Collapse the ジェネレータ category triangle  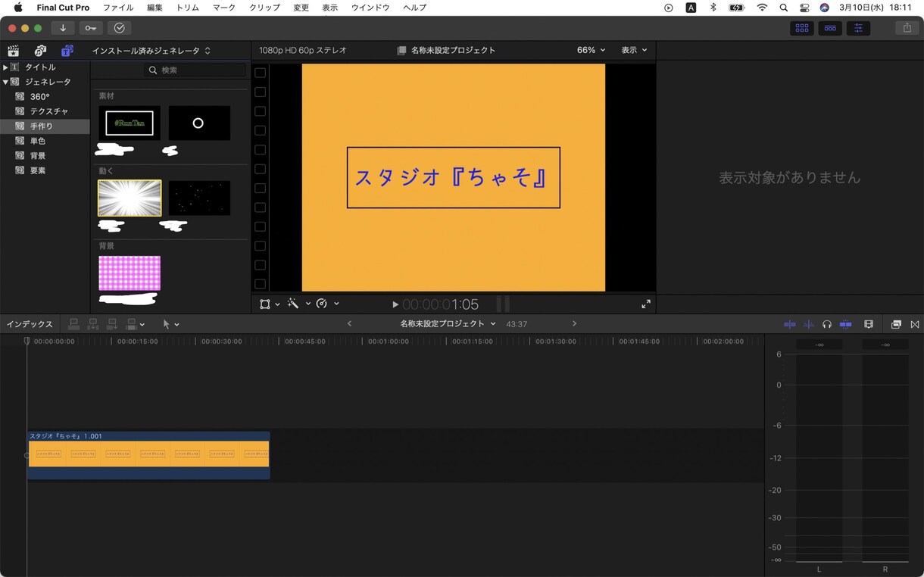[x=5, y=82]
